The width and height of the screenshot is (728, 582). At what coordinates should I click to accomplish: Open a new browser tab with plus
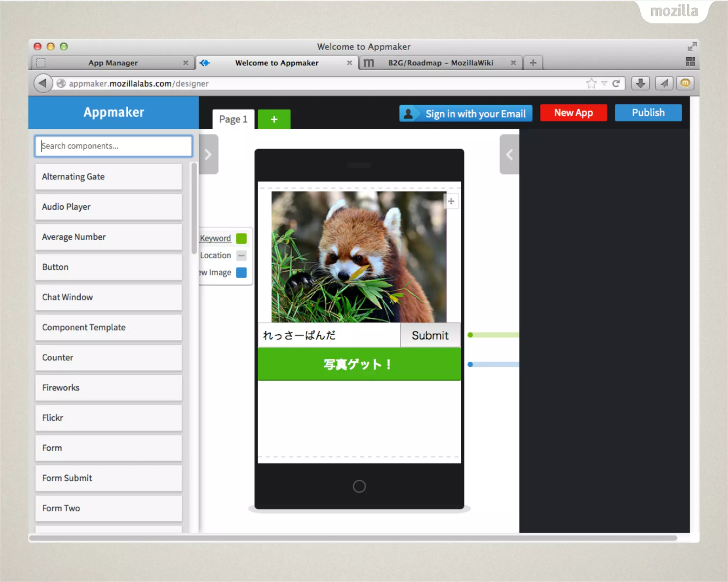tap(532, 63)
